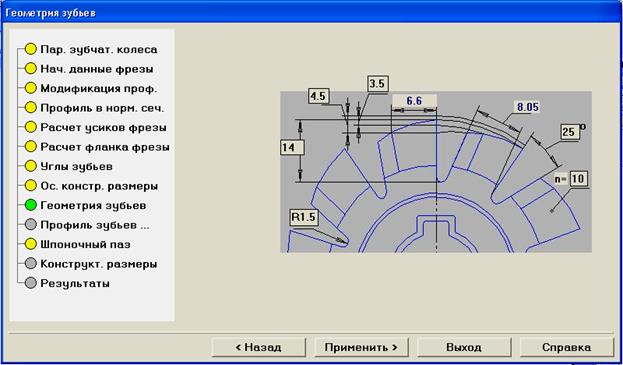The height and width of the screenshot is (365, 623).
Task: Select the Углы зубьев step
Action: [76, 166]
